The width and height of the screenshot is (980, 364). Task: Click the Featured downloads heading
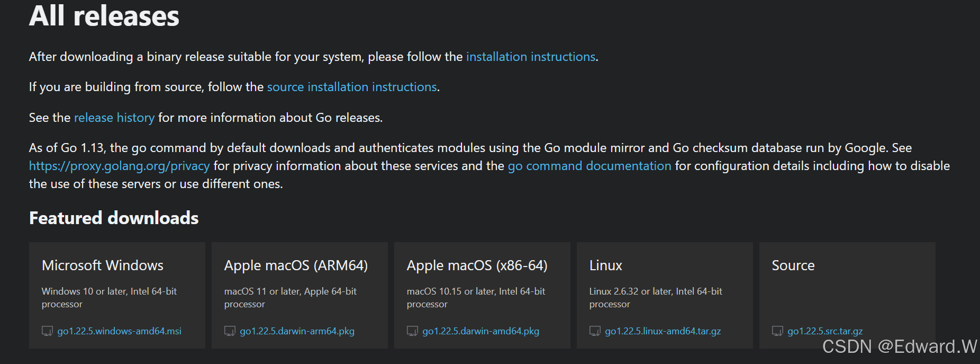114,218
